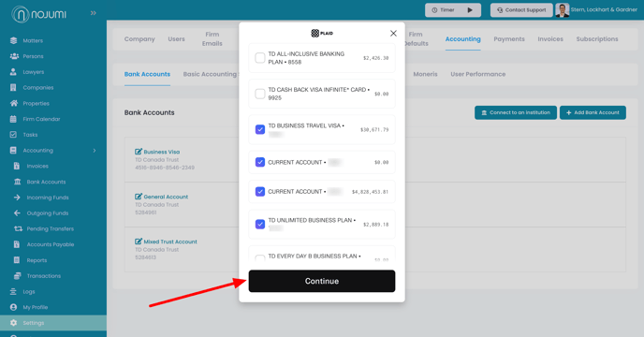Collapse the sidebar with double-chevron icon
Viewport: 644px width, 337px height.
click(x=94, y=13)
